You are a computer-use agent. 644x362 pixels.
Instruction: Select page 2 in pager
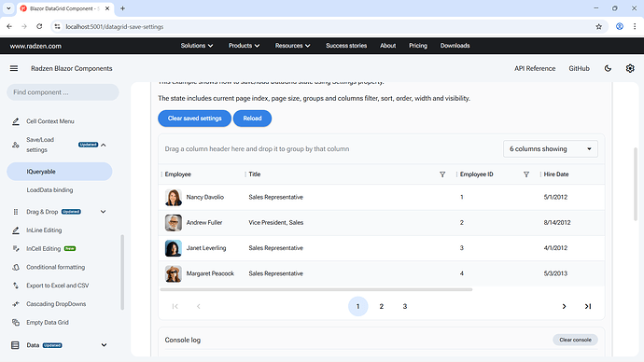pyautogui.click(x=381, y=306)
